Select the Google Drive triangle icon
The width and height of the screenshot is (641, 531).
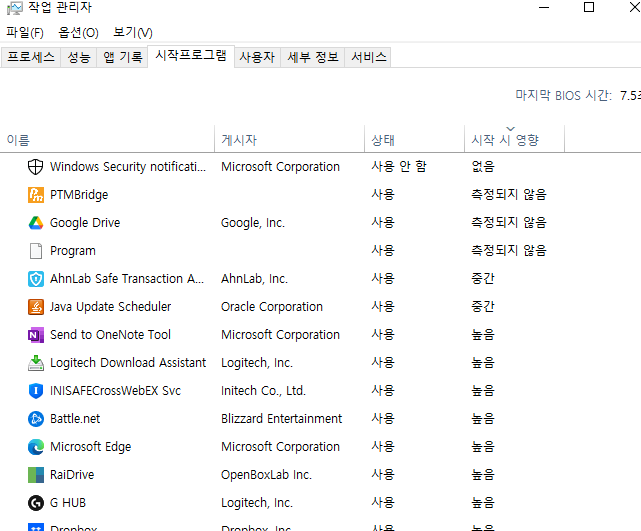36,223
